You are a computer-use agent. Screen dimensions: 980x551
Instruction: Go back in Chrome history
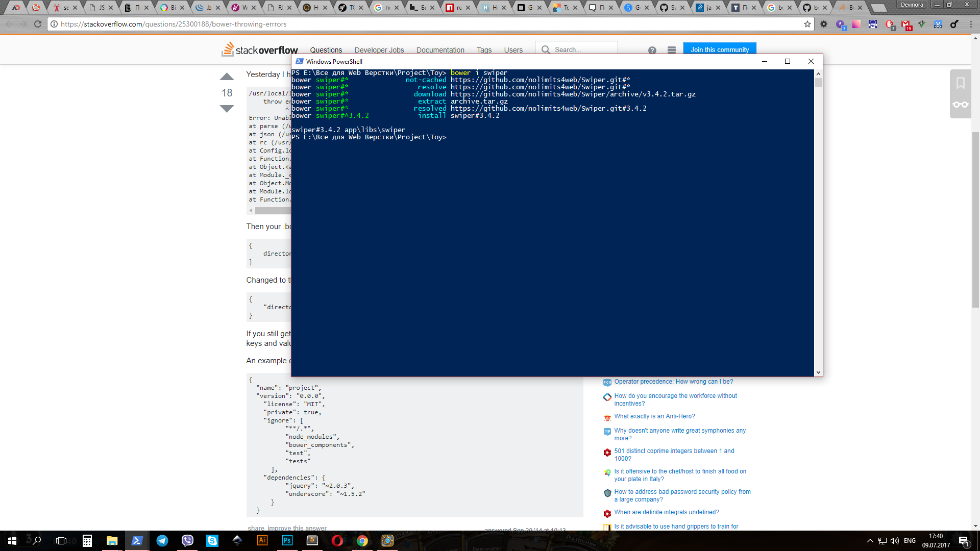tap(9, 24)
